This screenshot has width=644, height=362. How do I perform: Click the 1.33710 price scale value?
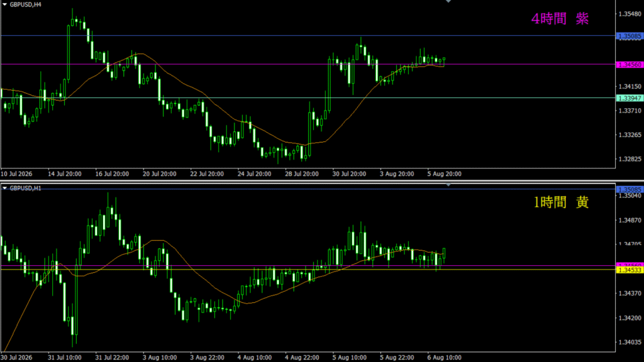630,111
